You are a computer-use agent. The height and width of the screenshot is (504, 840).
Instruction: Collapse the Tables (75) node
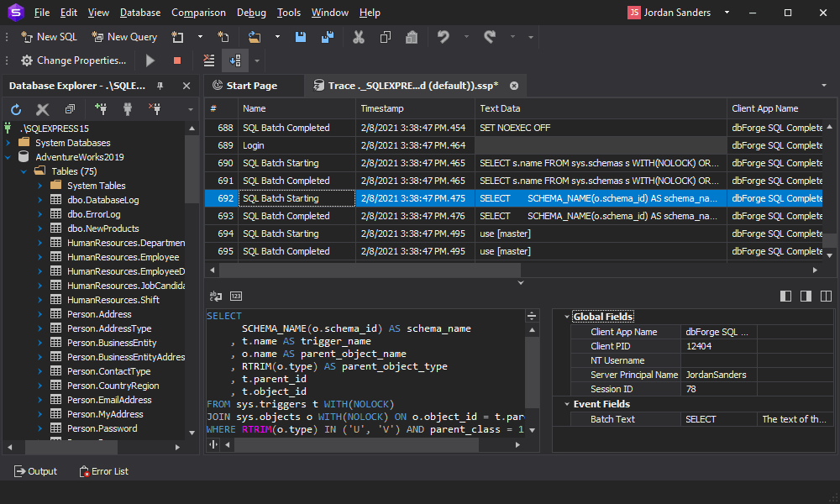coord(24,171)
